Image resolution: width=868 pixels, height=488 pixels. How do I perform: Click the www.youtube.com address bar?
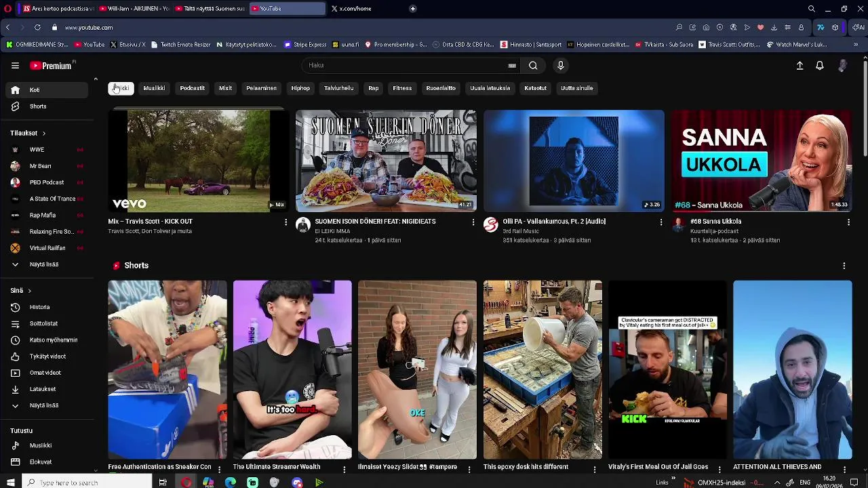tap(89, 28)
